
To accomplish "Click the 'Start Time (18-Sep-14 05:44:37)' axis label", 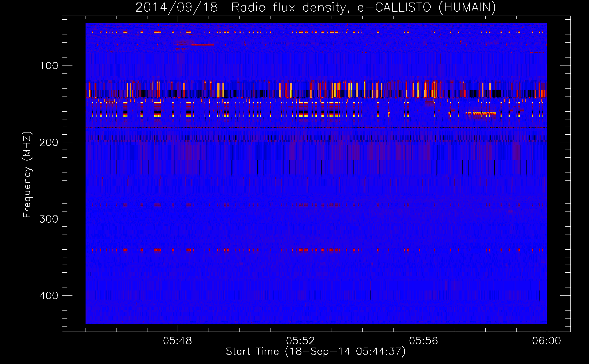I will (316, 352).
